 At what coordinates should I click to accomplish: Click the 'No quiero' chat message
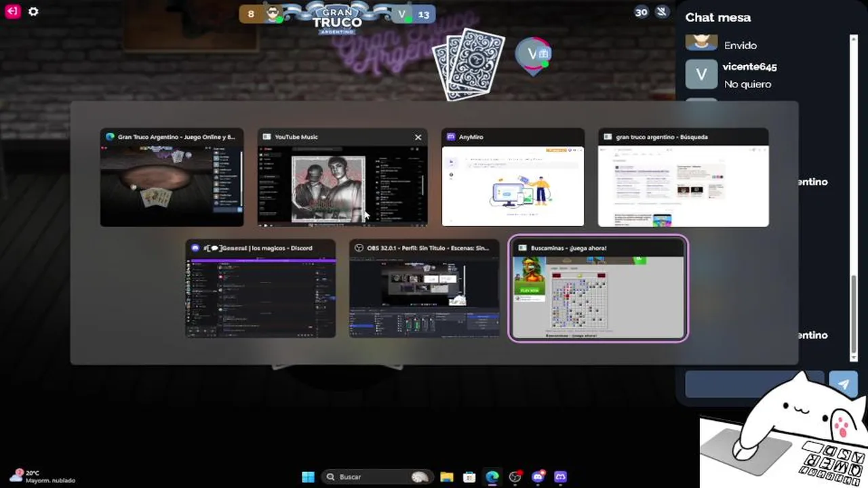tap(747, 84)
